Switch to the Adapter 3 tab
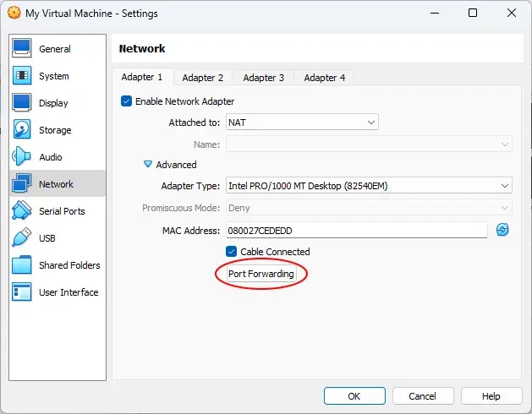 263,78
